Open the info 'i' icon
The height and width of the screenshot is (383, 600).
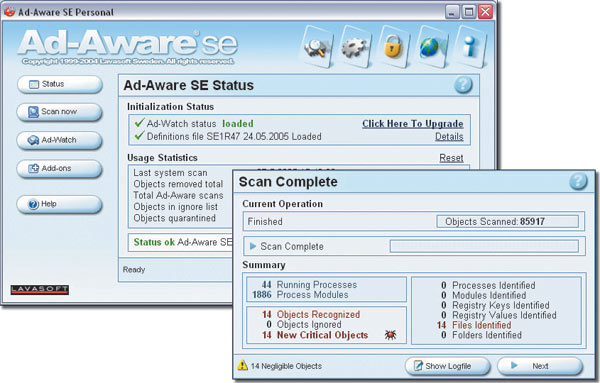coord(471,47)
